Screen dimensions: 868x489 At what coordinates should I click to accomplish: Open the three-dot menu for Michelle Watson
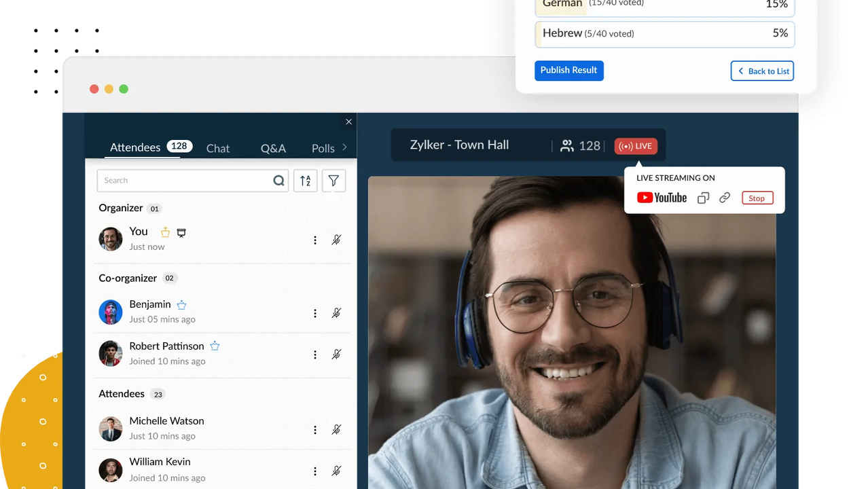click(x=315, y=430)
